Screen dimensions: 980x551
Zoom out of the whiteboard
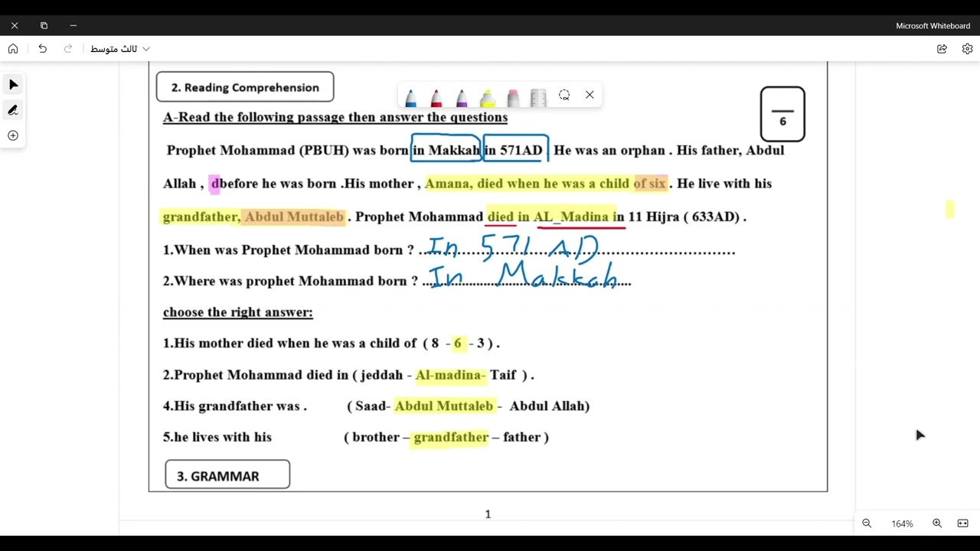pos(867,523)
